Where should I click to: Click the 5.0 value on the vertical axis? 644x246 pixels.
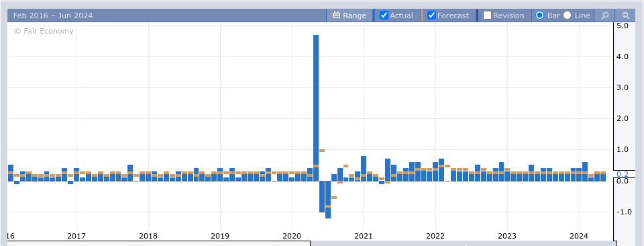click(623, 26)
